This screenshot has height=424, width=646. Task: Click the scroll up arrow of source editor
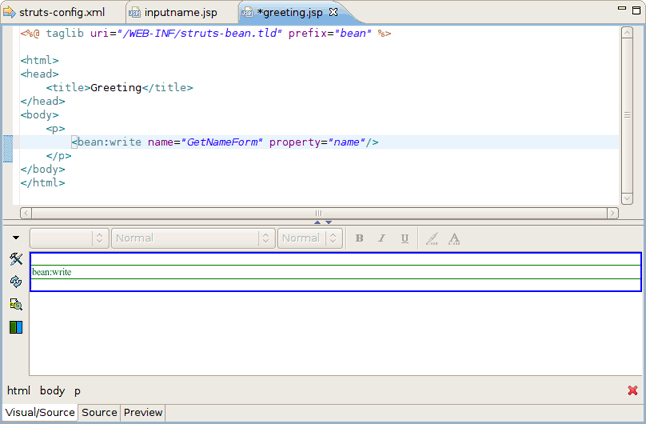pyautogui.click(x=627, y=33)
